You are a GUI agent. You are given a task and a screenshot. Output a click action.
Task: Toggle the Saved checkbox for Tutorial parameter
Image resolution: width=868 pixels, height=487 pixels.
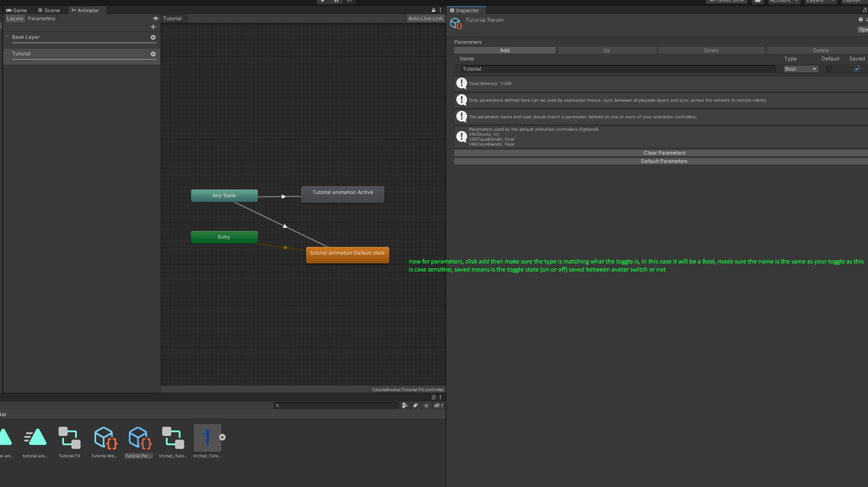point(857,69)
